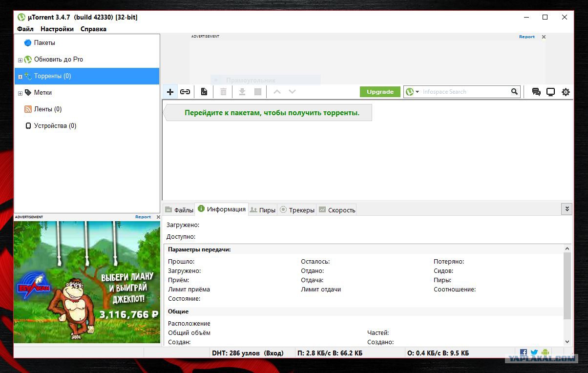This screenshot has width=588, height=373.
Task: Click the Лимит приёма label
Action: [189, 290]
